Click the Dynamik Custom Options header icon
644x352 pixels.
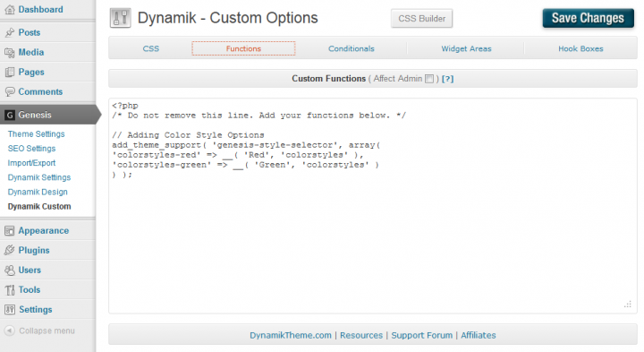[121, 18]
